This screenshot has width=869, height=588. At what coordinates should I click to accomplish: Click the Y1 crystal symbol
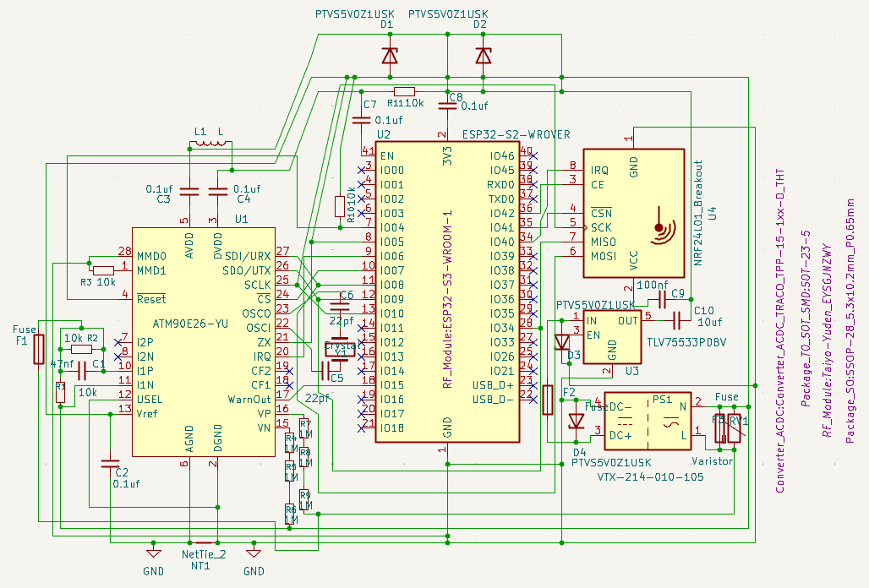point(340,349)
